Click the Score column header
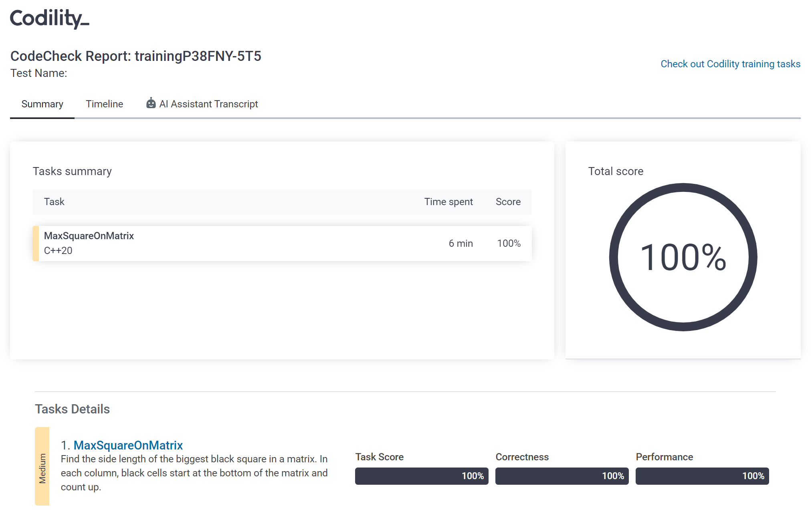Image resolution: width=812 pixels, height=520 pixels. (508, 202)
